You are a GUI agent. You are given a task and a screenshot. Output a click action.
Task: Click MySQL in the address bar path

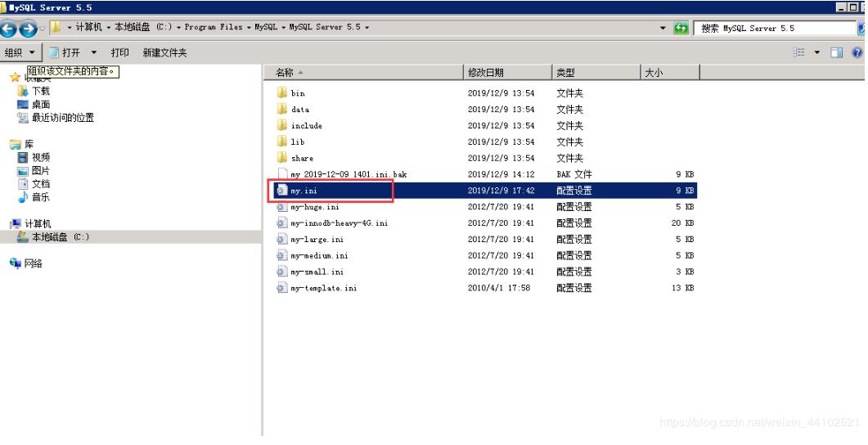point(266,27)
